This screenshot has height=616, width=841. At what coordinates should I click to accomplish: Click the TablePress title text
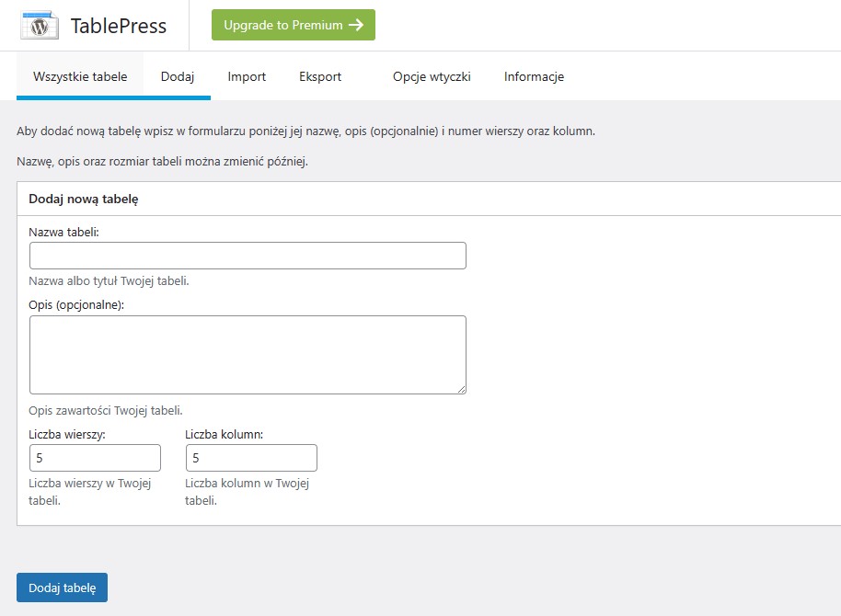click(x=119, y=26)
